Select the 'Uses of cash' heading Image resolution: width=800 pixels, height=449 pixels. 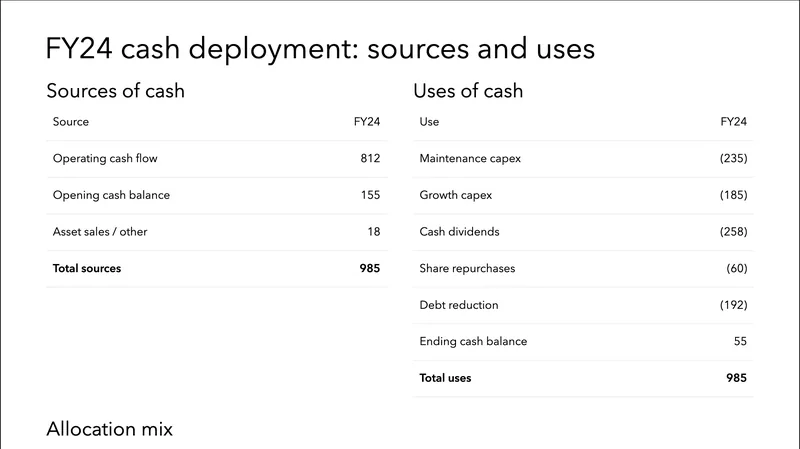pyautogui.click(x=468, y=91)
